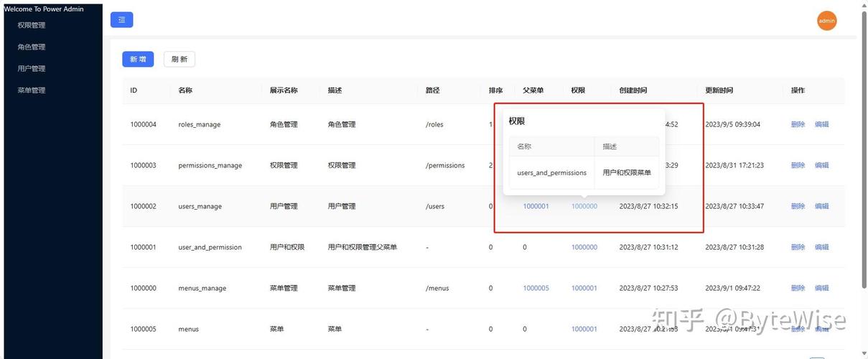
Task: Select the menus_manage name cell
Action: pos(202,288)
